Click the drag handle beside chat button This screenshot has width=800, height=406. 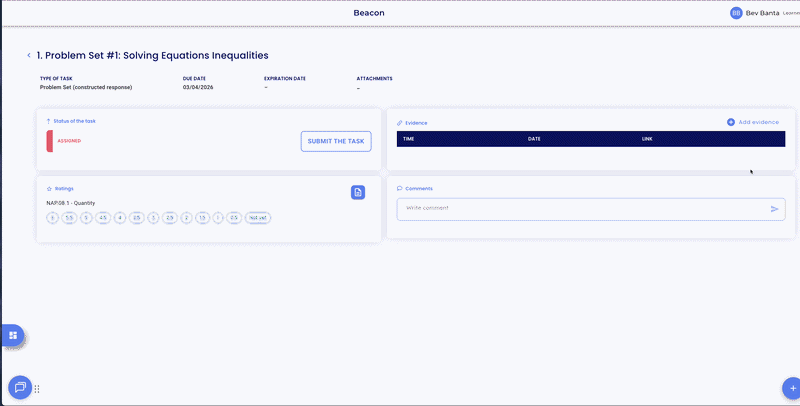[x=37, y=389]
